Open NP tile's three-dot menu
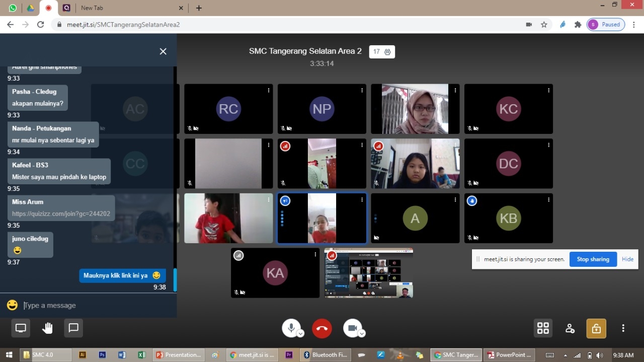This screenshot has height=362, width=644. pyautogui.click(x=362, y=90)
